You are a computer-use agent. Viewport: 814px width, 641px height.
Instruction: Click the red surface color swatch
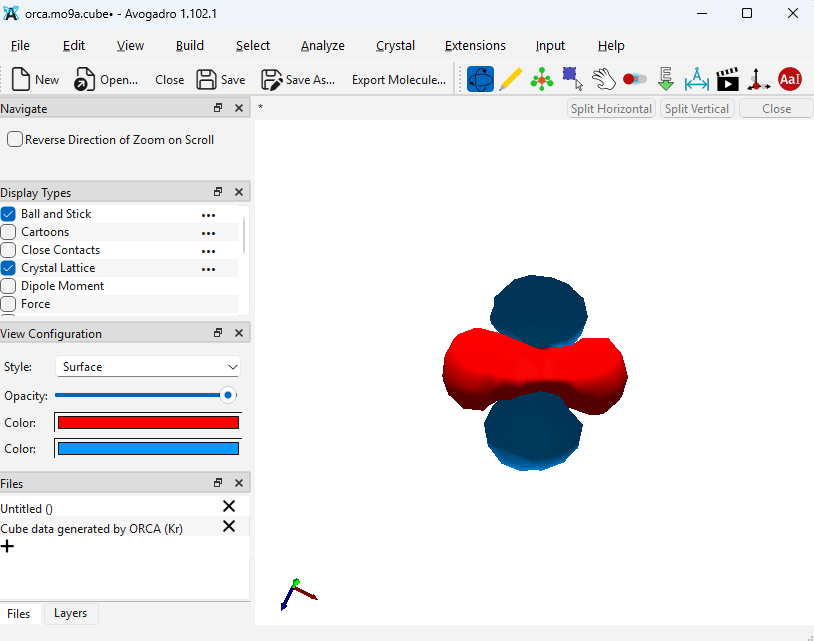click(148, 422)
